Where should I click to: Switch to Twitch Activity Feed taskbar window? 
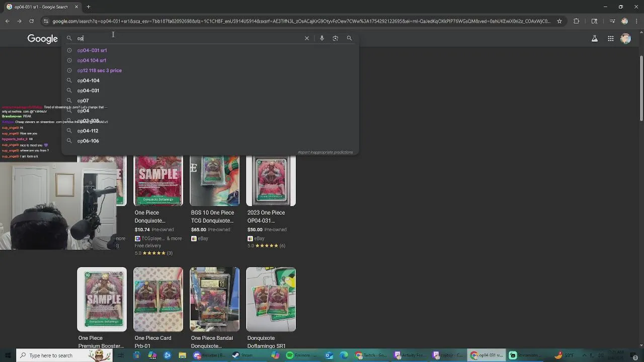410,355
